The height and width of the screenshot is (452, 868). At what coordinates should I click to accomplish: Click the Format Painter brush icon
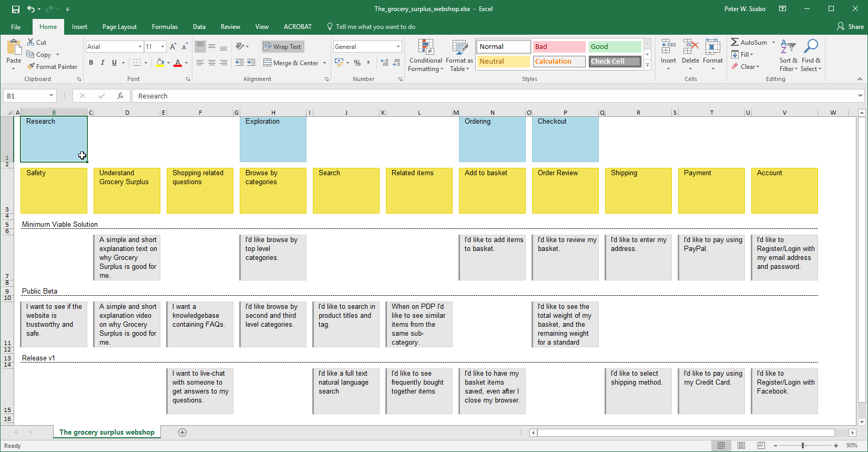click(31, 67)
